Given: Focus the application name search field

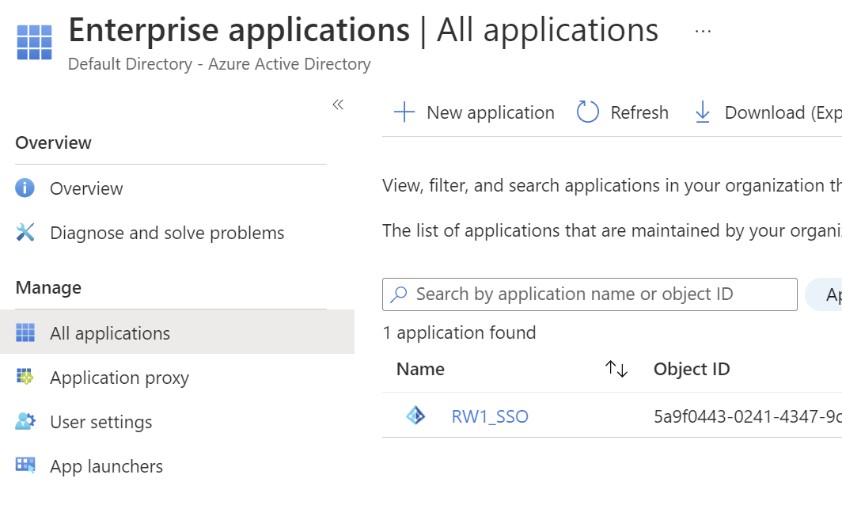Looking at the screenshot, I should [x=590, y=294].
